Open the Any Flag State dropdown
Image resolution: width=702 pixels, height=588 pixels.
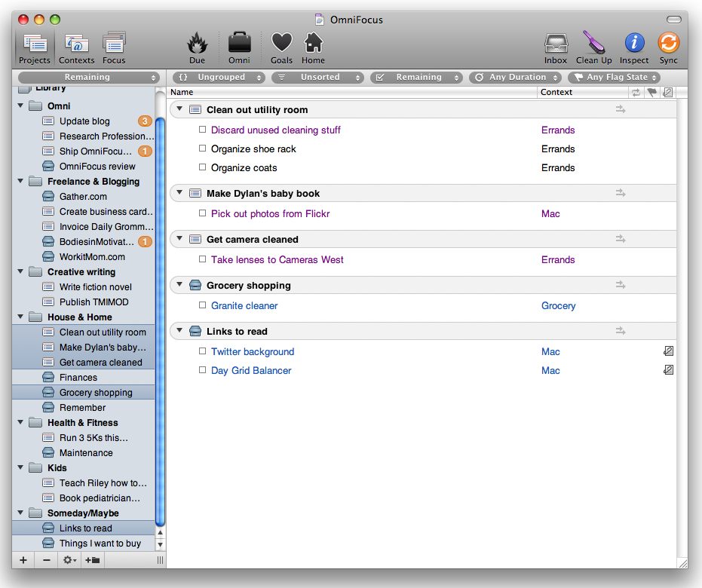[615, 78]
